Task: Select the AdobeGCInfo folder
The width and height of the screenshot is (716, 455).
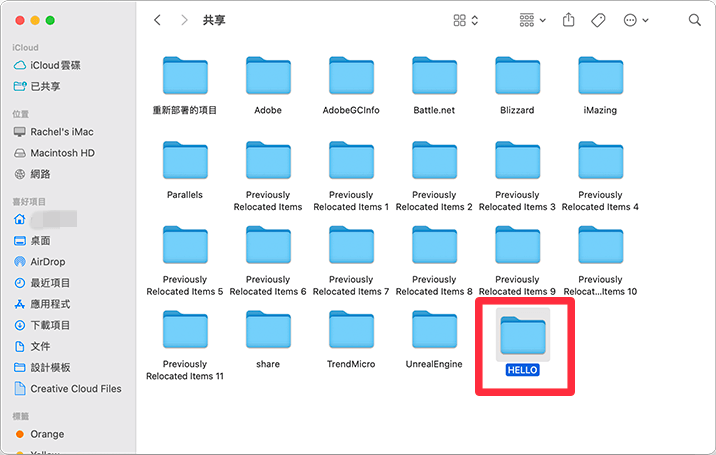Action: coord(351,76)
